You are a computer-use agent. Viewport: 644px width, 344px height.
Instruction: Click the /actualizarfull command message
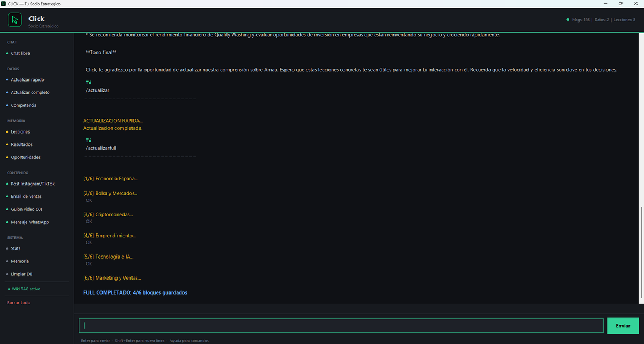click(x=101, y=148)
